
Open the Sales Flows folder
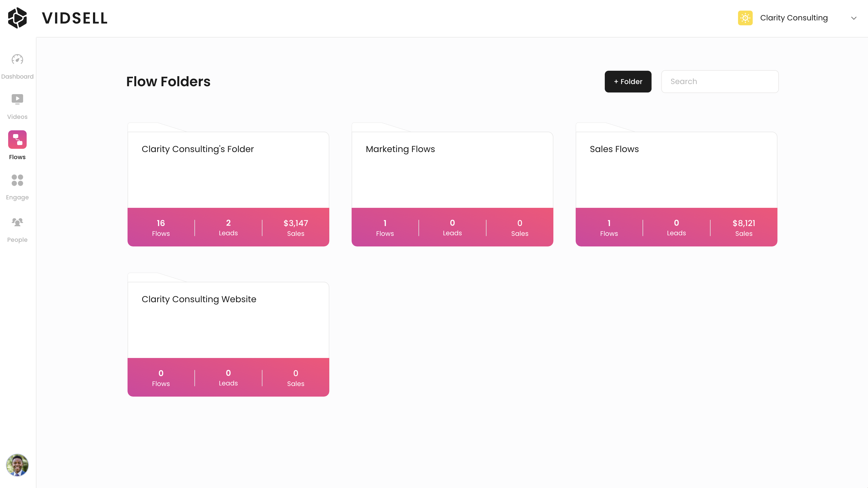coord(676,175)
